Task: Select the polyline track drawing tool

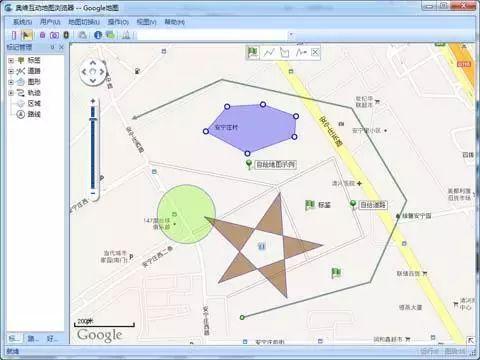Action: [269, 52]
